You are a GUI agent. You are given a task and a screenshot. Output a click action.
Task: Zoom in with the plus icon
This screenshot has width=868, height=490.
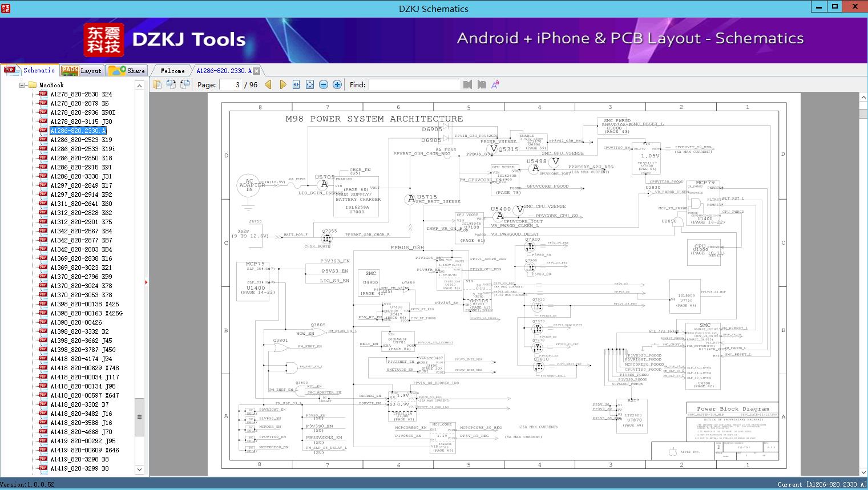click(337, 84)
